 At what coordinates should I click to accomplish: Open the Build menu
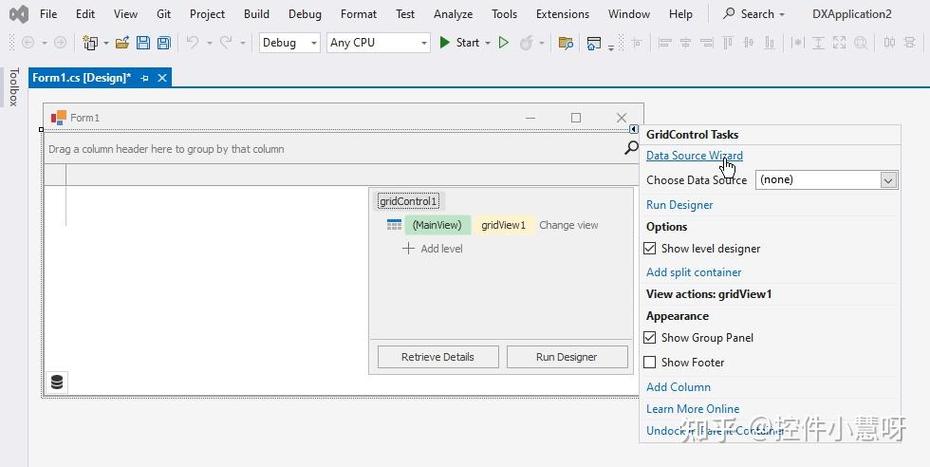click(x=256, y=14)
